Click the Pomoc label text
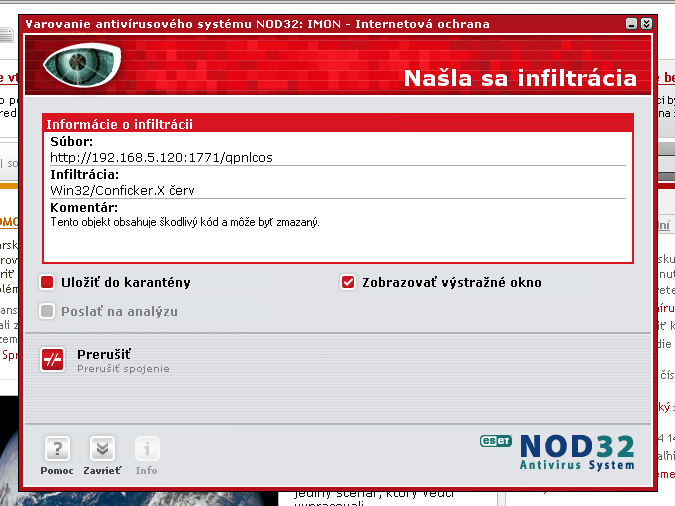 (x=57, y=471)
